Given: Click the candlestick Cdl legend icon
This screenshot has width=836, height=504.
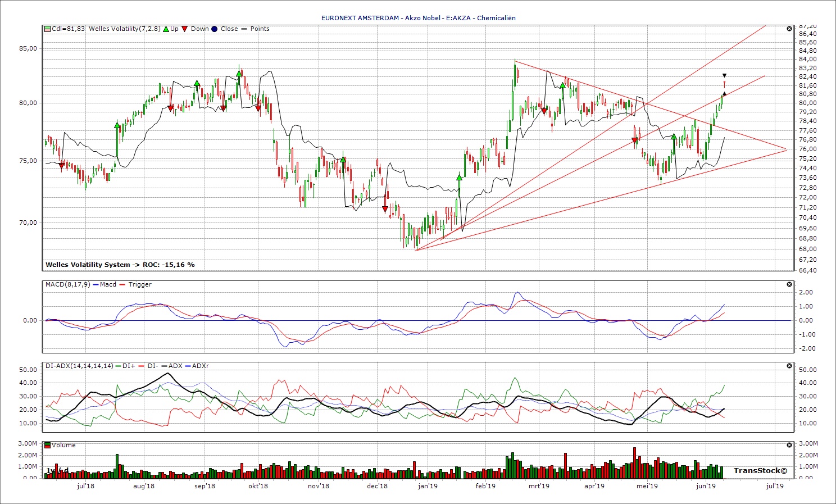Looking at the screenshot, I should coord(48,29).
